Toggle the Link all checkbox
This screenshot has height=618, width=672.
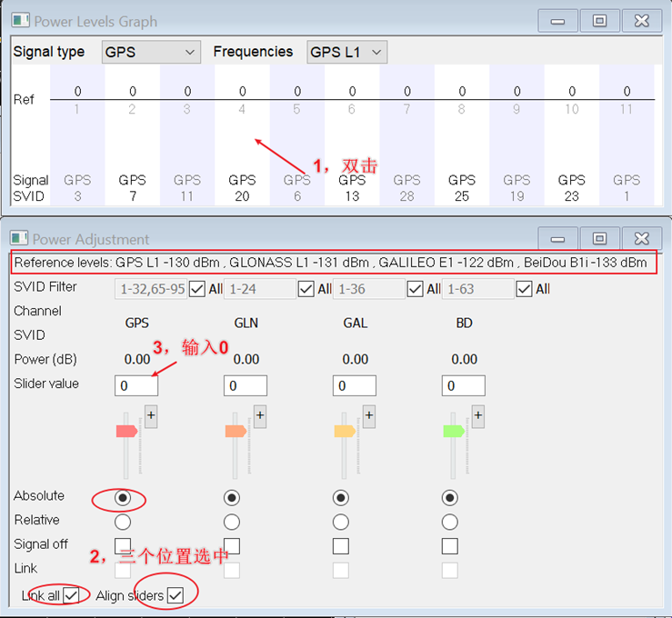pyautogui.click(x=71, y=595)
